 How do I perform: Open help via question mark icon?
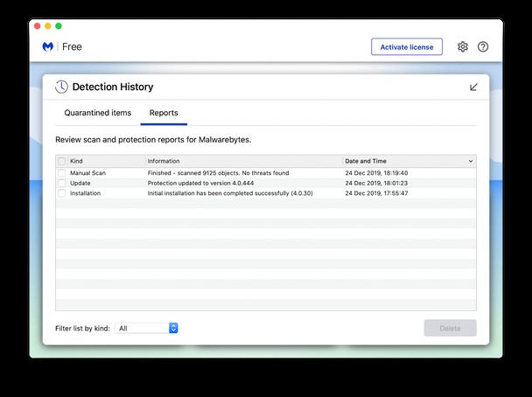(x=483, y=47)
